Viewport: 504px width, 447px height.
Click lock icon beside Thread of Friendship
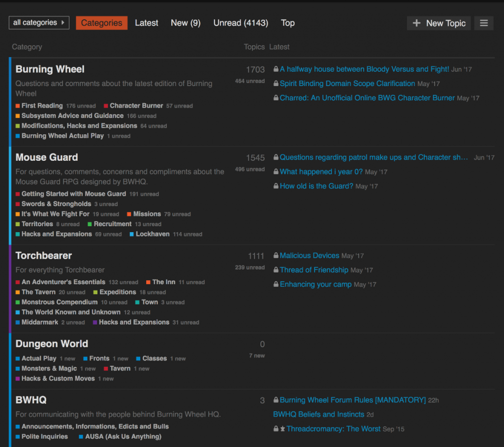tap(276, 270)
